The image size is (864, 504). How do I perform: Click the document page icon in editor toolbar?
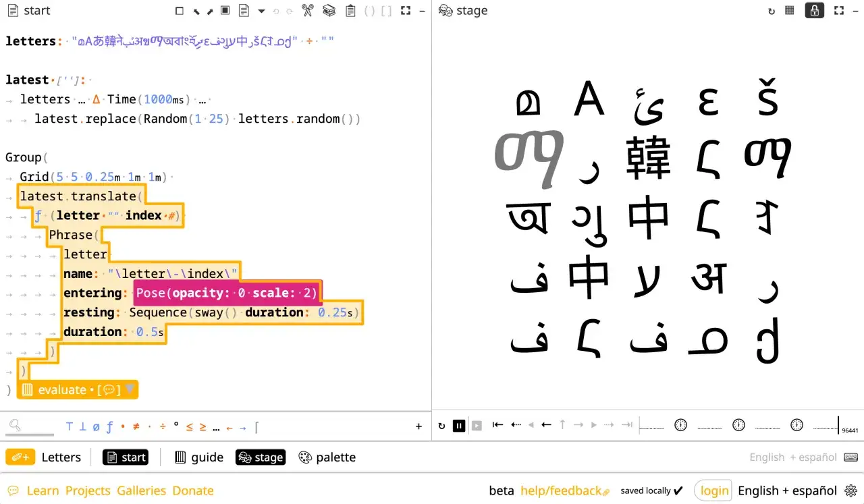point(244,11)
